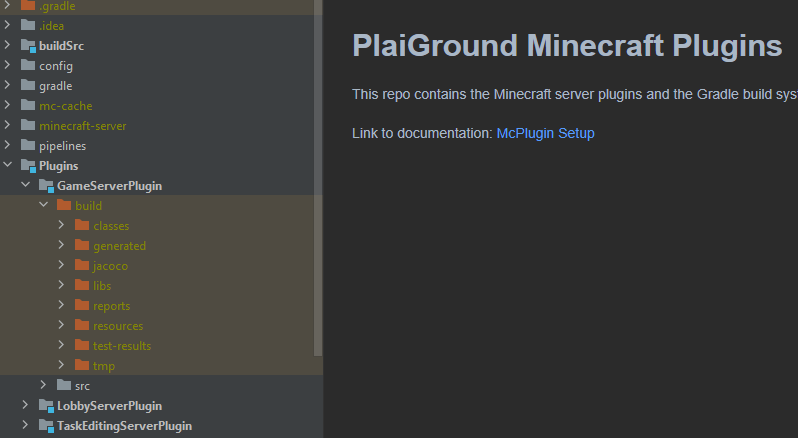This screenshot has height=438, width=798.
Task: Expand the mc-cache folder
Action: tap(7, 105)
